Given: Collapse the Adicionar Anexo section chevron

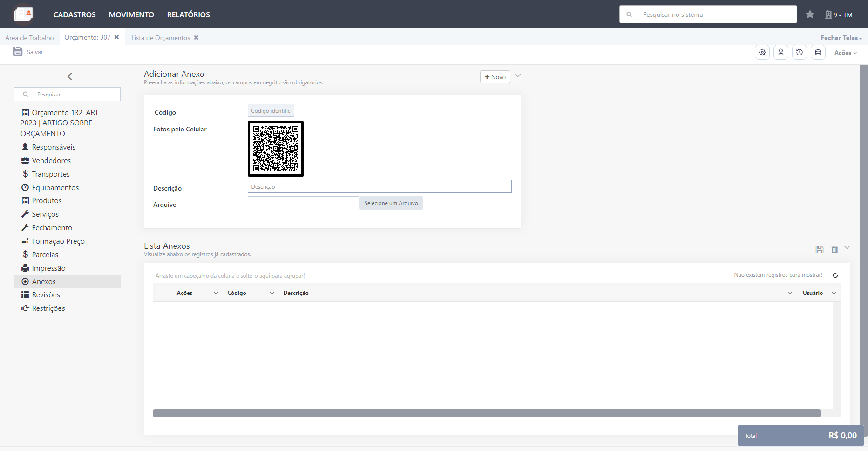Looking at the screenshot, I should 518,75.
